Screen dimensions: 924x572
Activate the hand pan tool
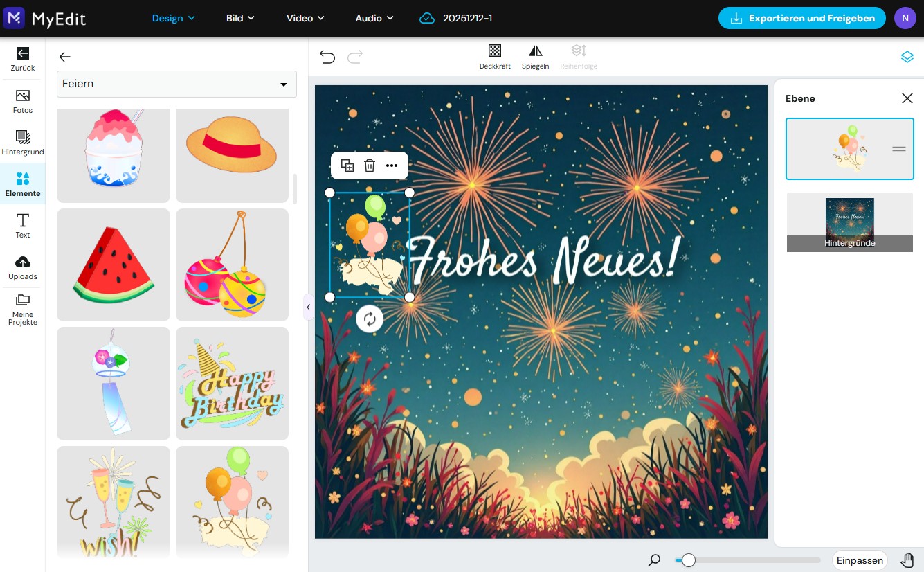tap(907, 560)
